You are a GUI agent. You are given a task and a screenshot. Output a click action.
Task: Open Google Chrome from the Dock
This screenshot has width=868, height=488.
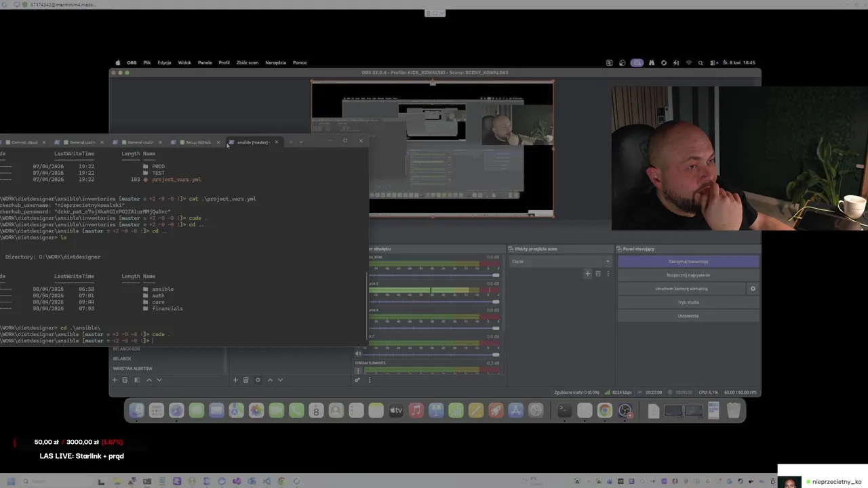pos(605,411)
